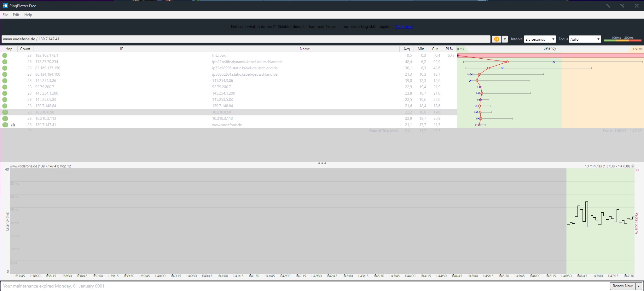Screen dimensions: 644x291
Task: Click the 1:42:00 timeline tick label
Action: (x=285, y=276)
